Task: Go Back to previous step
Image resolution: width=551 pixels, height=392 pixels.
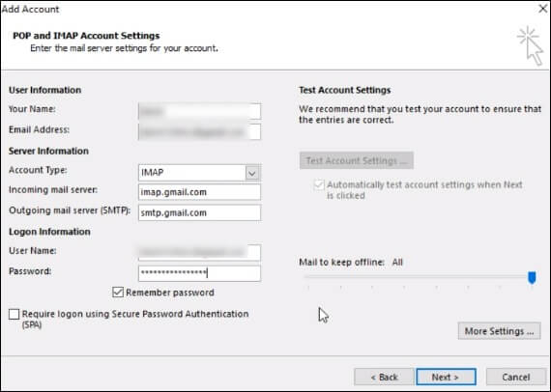Action: point(384,377)
